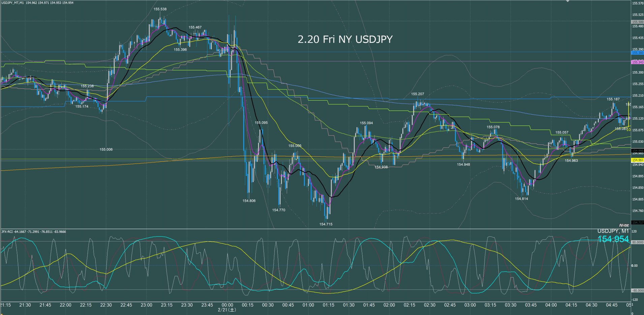Select the 155.187 high label
The width and height of the screenshot is (644, 315).
click(613, 99)
